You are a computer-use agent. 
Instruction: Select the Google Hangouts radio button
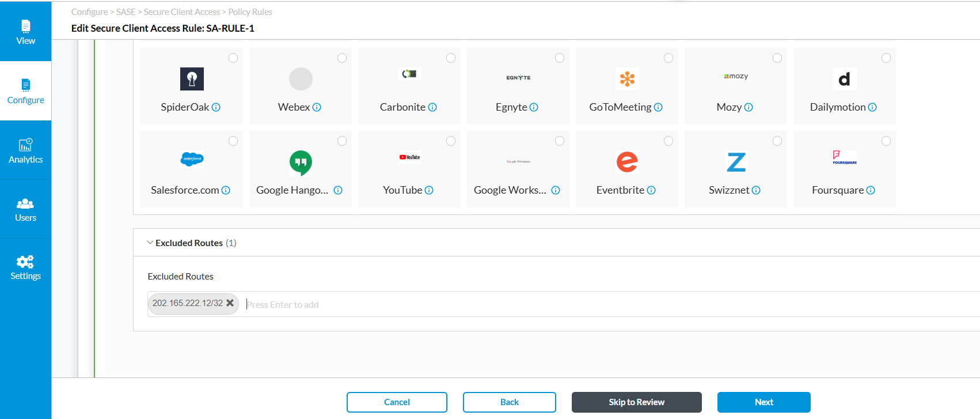(x=342, y=141)
